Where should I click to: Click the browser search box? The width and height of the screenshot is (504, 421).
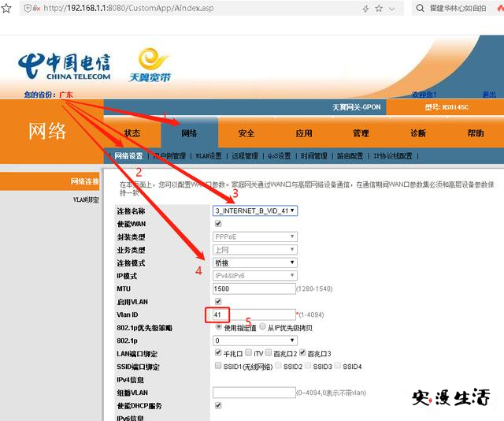(458, 8)
